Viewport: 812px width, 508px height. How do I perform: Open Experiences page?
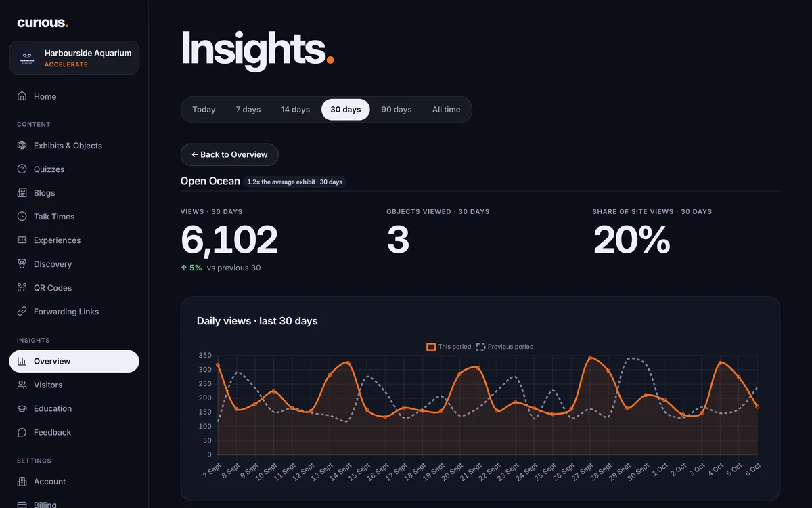point(74,240)
